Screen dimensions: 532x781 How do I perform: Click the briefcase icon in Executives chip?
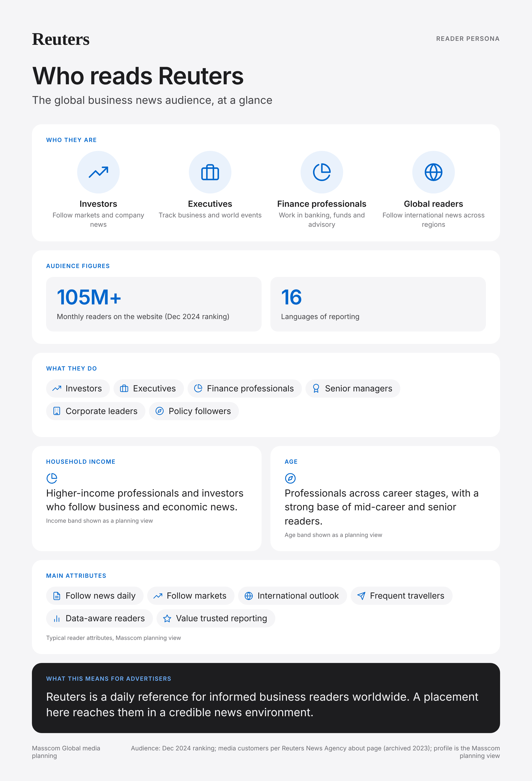point(124,389)
